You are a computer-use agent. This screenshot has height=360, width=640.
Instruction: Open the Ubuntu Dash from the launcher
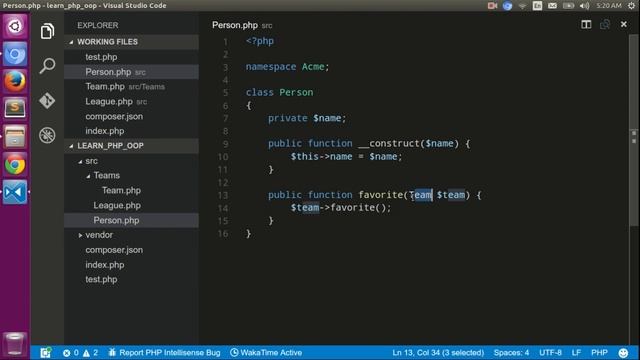(x=15, y=27)
